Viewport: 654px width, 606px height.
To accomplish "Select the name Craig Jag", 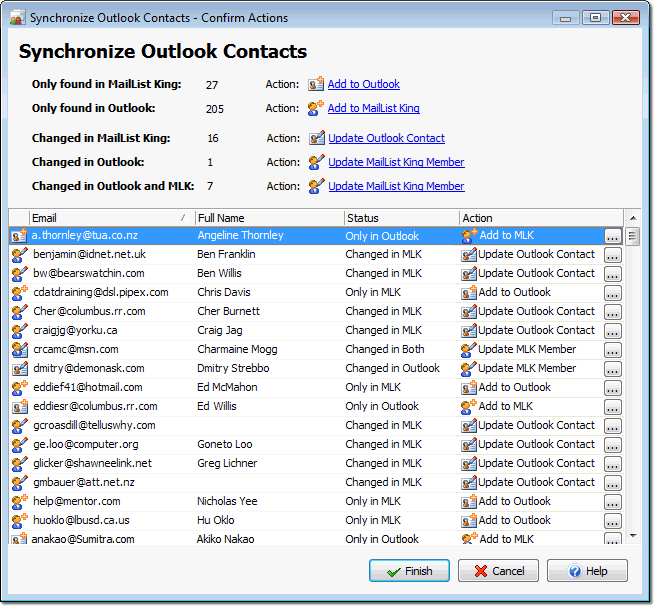I will [x=220, y=330].
